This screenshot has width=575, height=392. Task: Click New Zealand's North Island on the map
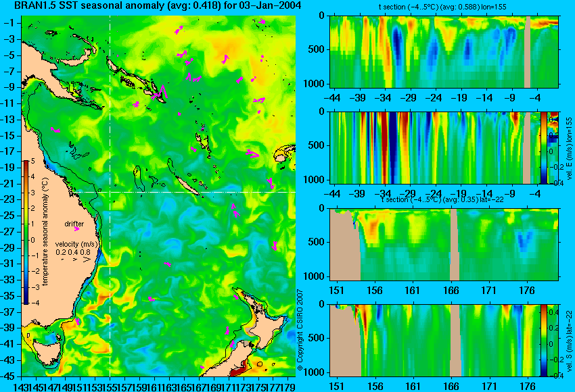click(266, 322)
